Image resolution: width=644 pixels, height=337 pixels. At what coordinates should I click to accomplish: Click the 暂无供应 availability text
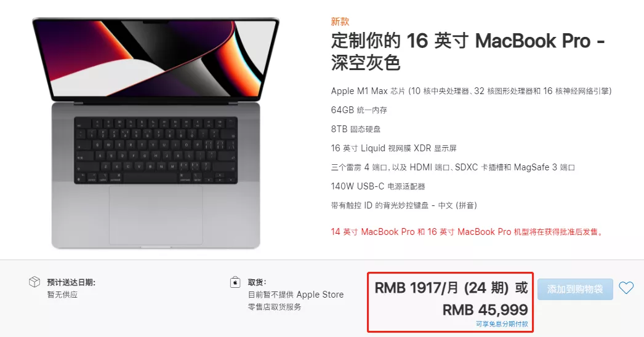point(62,295)
